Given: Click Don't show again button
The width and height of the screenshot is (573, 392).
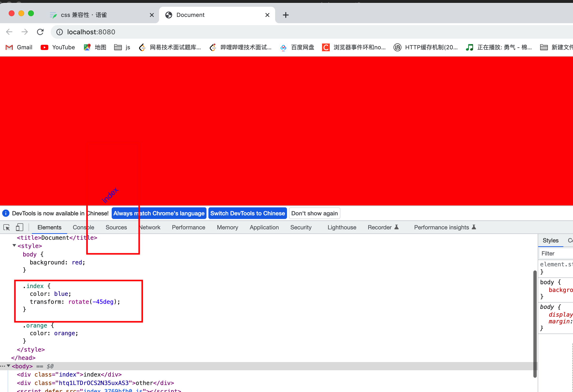Looking at the screenshot, I should pos(314,213).
